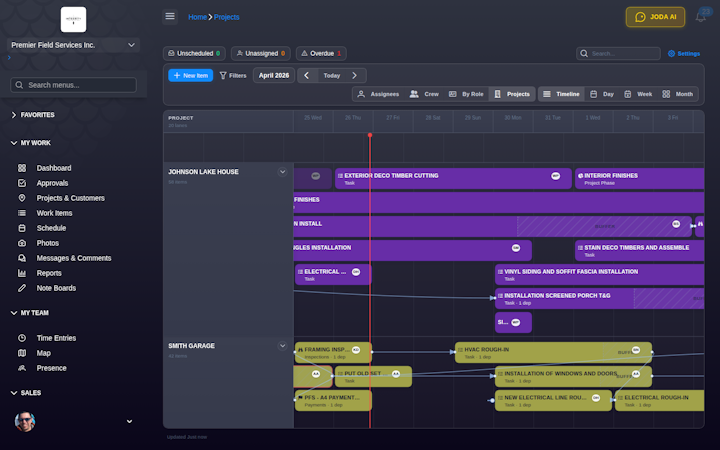Viewport: 720px width, 450px height.
Task: Open the Photos section
Action: coord(47,243)
